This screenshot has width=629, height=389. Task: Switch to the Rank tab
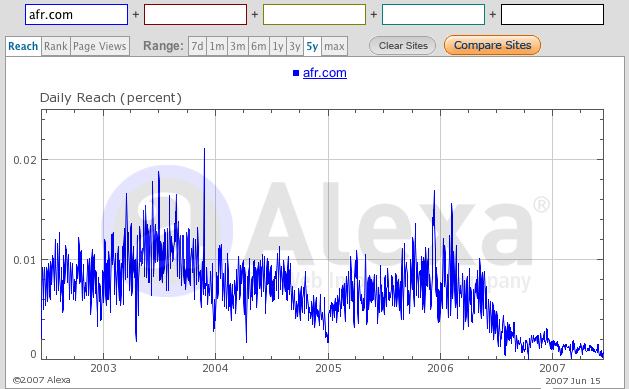[56, 47]
